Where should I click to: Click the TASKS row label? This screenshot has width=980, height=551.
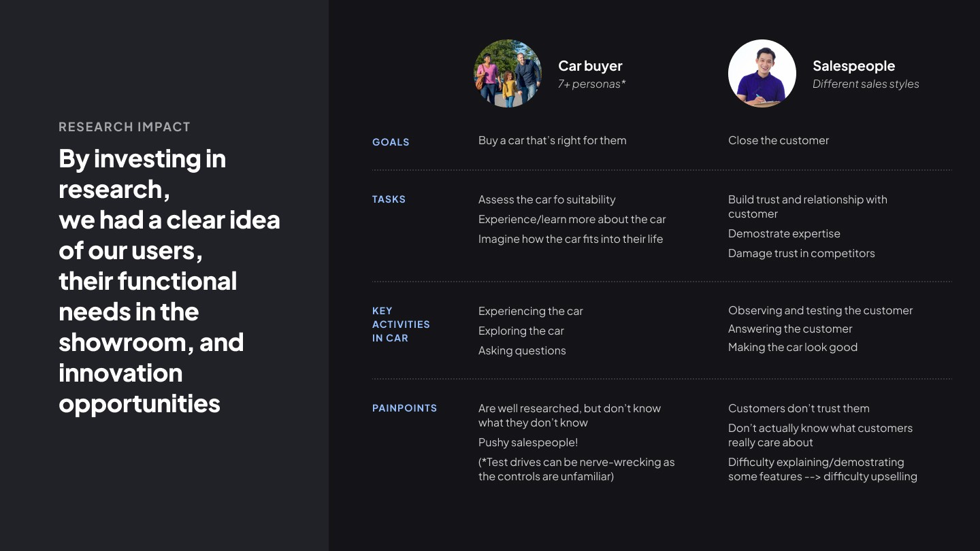tap(389, 199)
